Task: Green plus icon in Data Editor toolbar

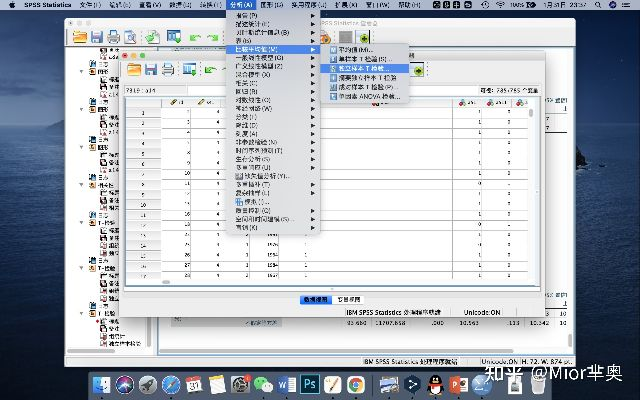Action: click(418, 70)
